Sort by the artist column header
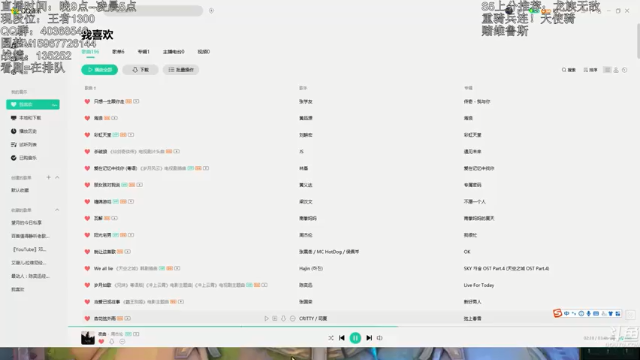The image size is (640, 360). 303,88
